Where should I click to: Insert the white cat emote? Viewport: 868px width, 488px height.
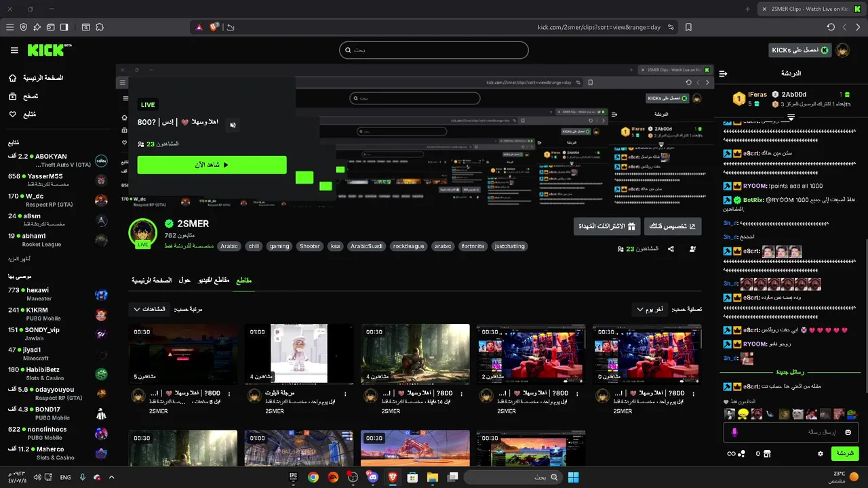point(797,414)
